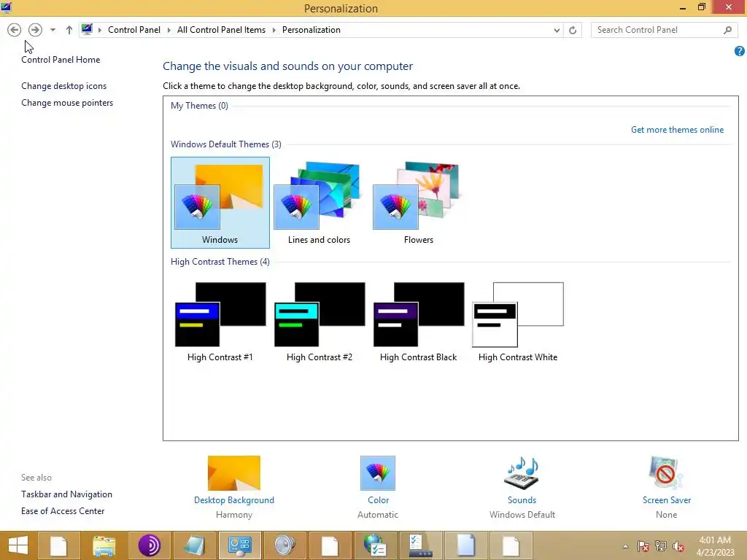Click the computer icon in address bar
This screenshot has width=747, height=560.
coord(88,29)
